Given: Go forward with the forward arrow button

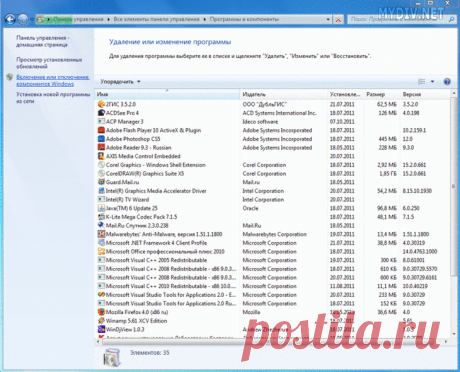Looking at the screenshot, I should (x=23, y=19).
